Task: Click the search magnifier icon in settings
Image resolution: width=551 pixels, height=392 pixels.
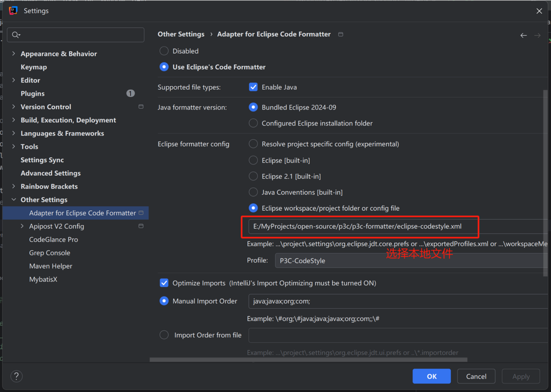Action: 16,35
